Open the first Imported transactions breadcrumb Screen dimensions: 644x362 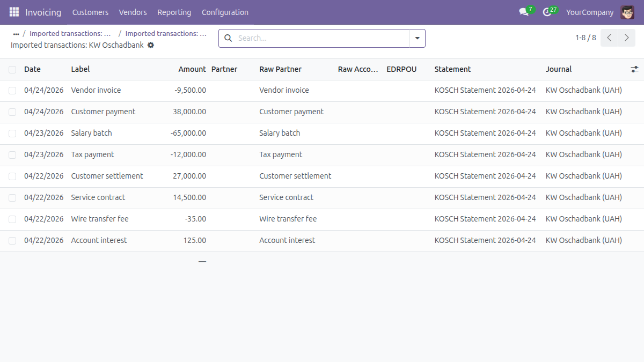[x=70, y=33]
